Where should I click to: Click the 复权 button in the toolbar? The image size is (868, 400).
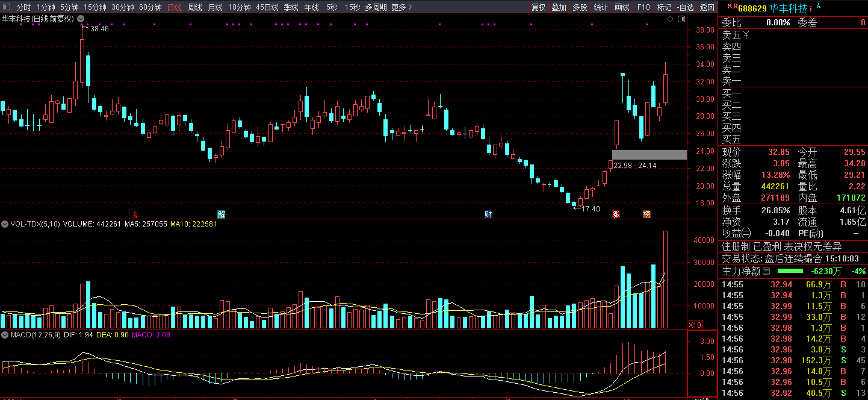pos(538,7)
